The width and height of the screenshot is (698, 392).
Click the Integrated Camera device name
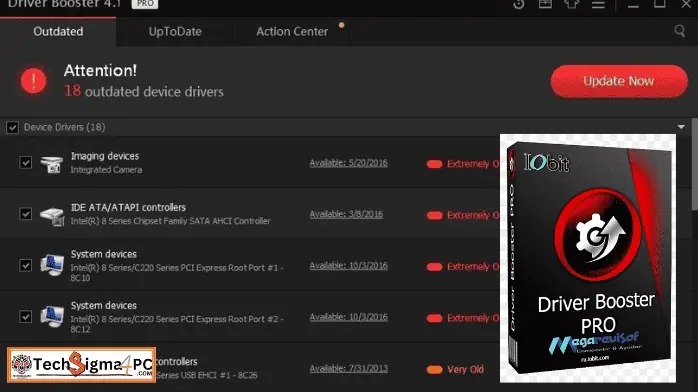[x=106, y=170]
